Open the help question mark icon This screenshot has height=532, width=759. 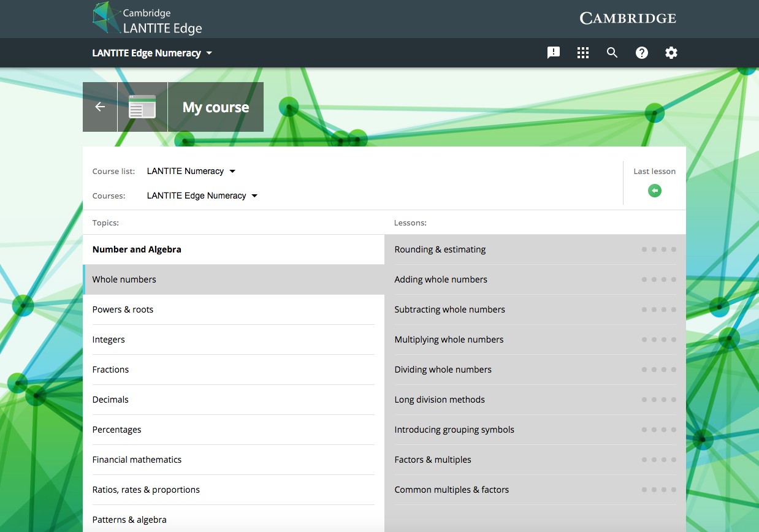(x=642, y=53)
